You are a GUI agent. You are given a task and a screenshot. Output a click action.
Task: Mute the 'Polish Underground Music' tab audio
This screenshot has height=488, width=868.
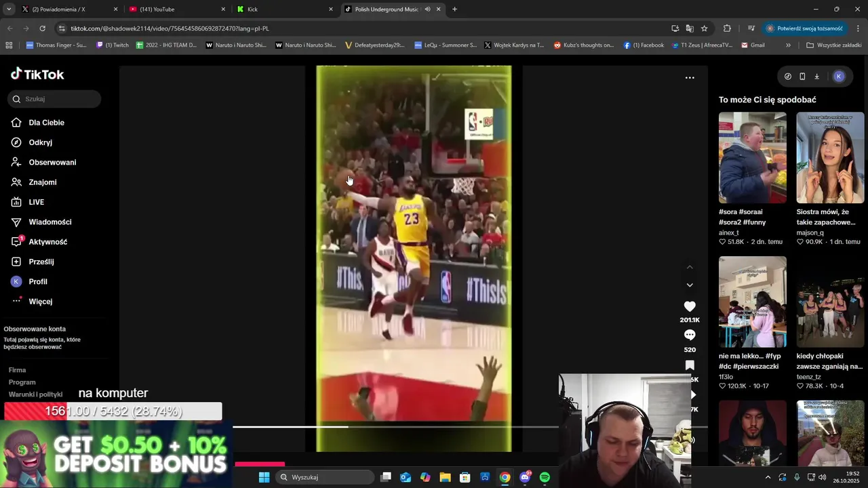tap(427, 9)
